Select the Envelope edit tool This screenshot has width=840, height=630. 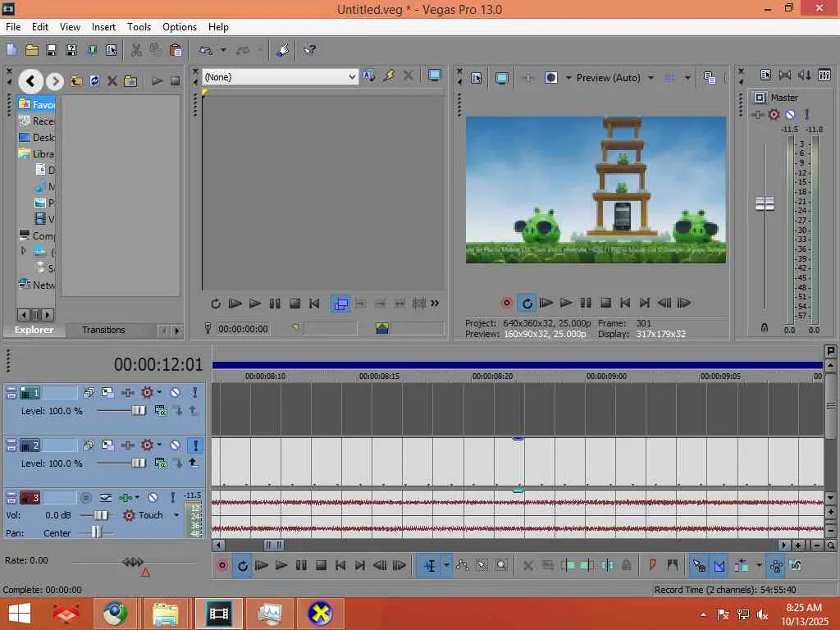463,565
